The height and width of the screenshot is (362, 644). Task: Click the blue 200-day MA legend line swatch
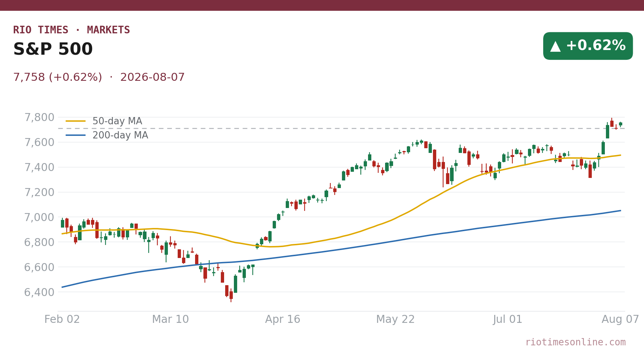pyautogui.click(x=76, y=136)
